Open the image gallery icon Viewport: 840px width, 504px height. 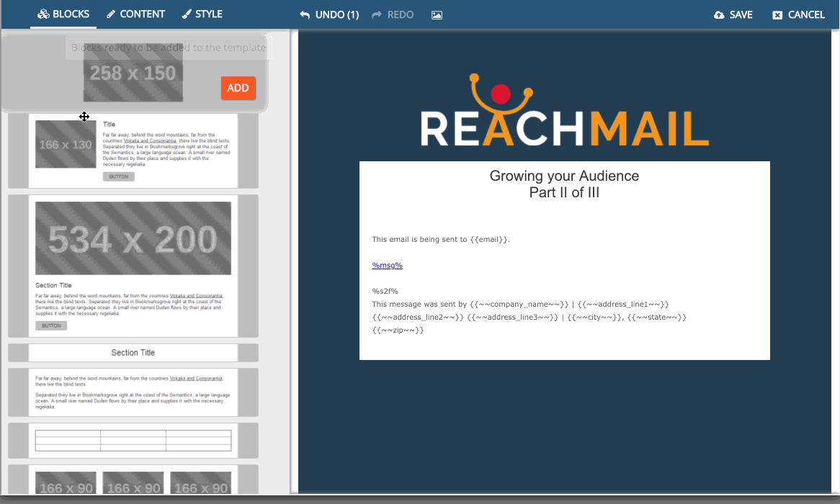[x=437, y=15]
